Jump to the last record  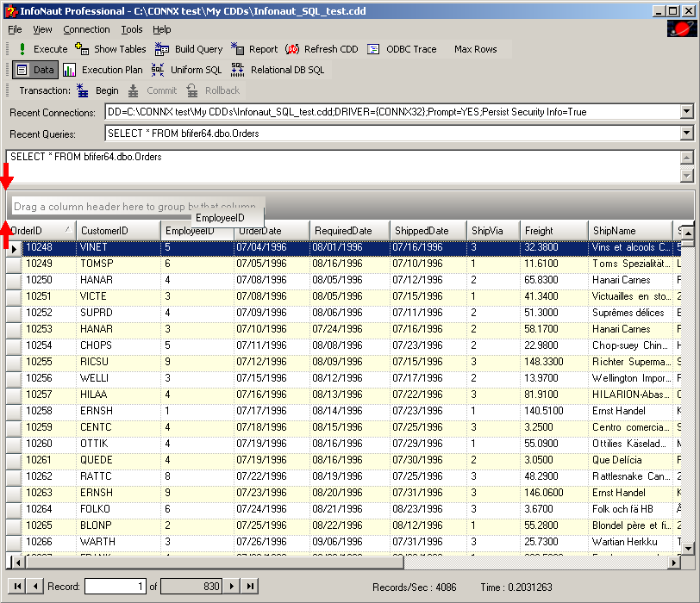pyautogui.click(x=250, y=587)
